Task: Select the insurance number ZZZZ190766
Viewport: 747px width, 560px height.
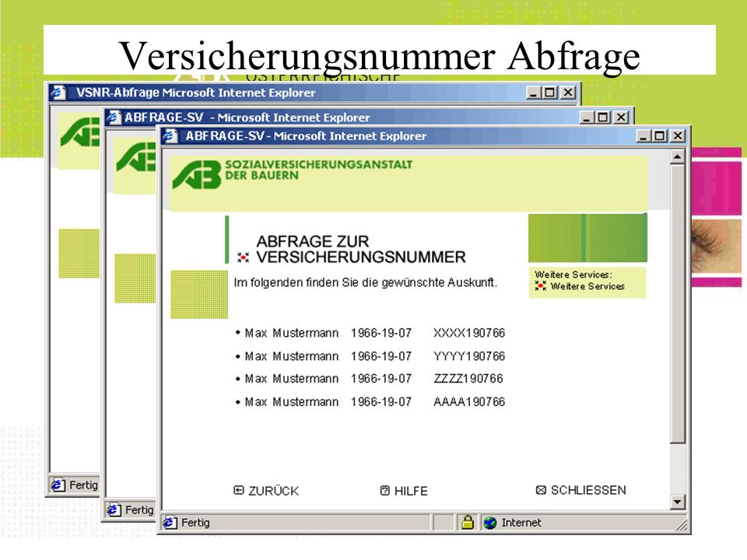Action: pyautogui.click(x=468, y=379)
